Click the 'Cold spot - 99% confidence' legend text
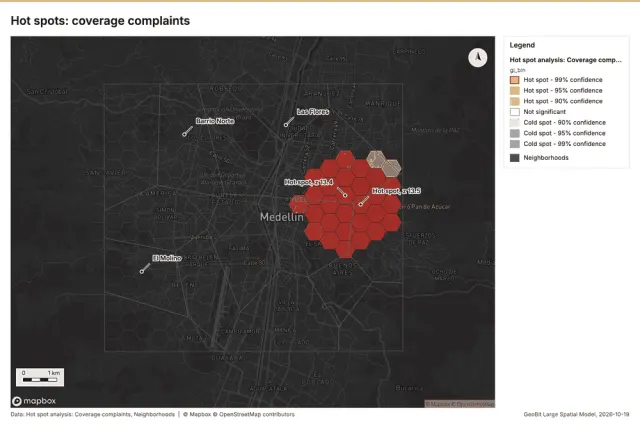The width and height of the screenshot is (640, 427). point(564,144)
